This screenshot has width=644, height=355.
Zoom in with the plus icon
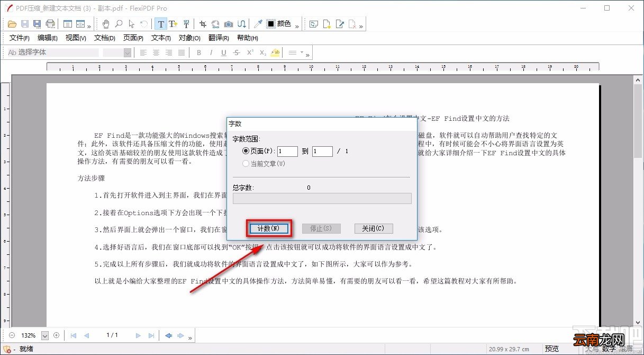tap(56, 335)
